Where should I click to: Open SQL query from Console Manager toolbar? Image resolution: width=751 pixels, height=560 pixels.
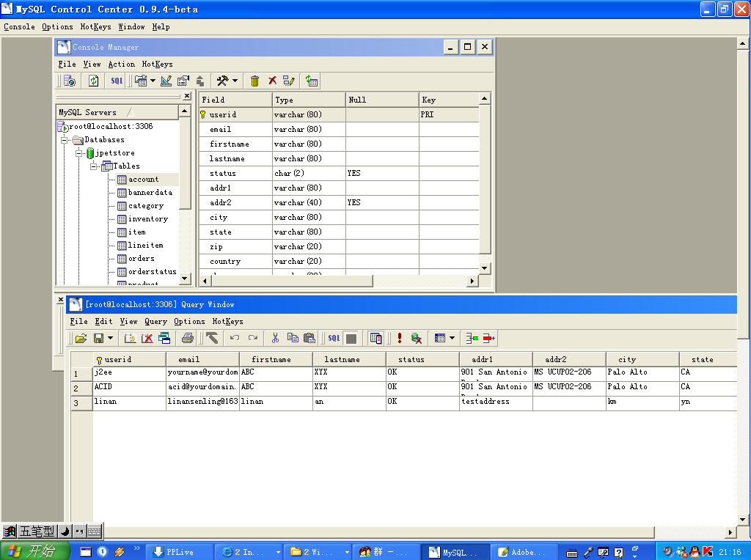point(117,81)
